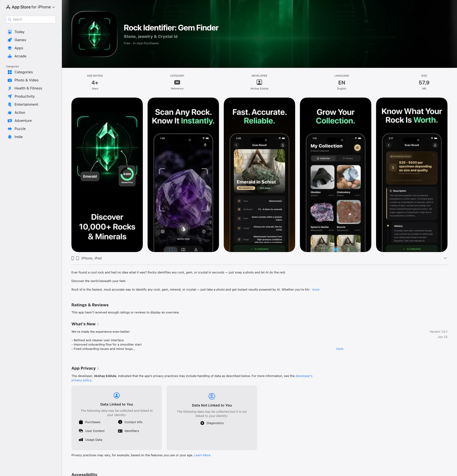Expand the iPhone, iPad compatibility chevron
This screenshot has height=476, width=457.
tap(445, 258)
